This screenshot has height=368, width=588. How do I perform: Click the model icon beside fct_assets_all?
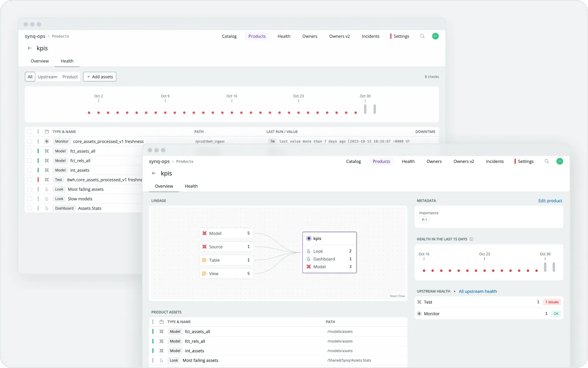click(47, 151)
